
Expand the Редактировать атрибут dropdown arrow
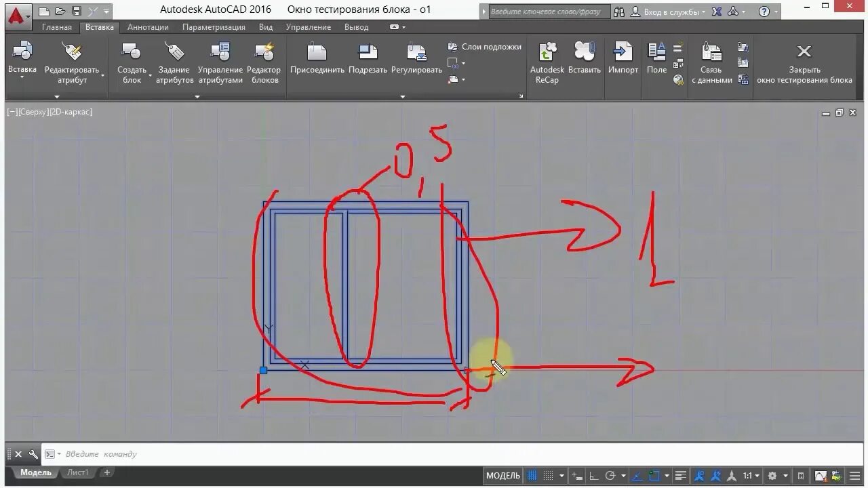[103, 76]
